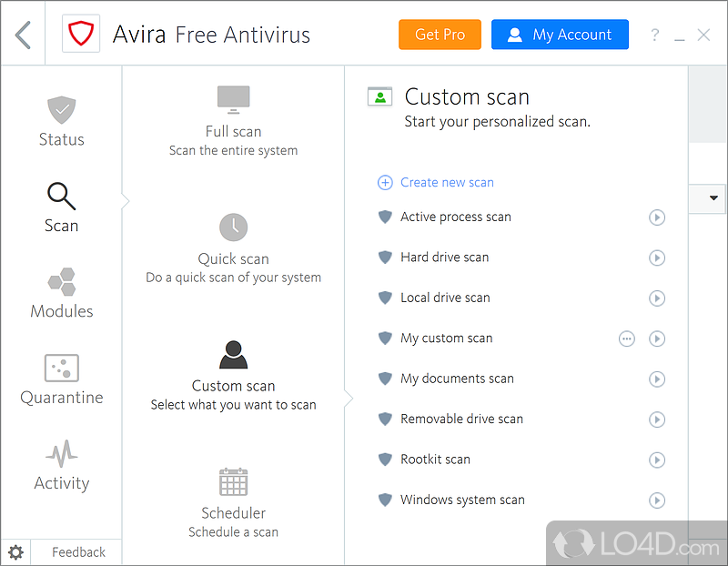Screen dimensions: 728x566
Task: Click the Create new scan link
Action: [x=446, y=183]
